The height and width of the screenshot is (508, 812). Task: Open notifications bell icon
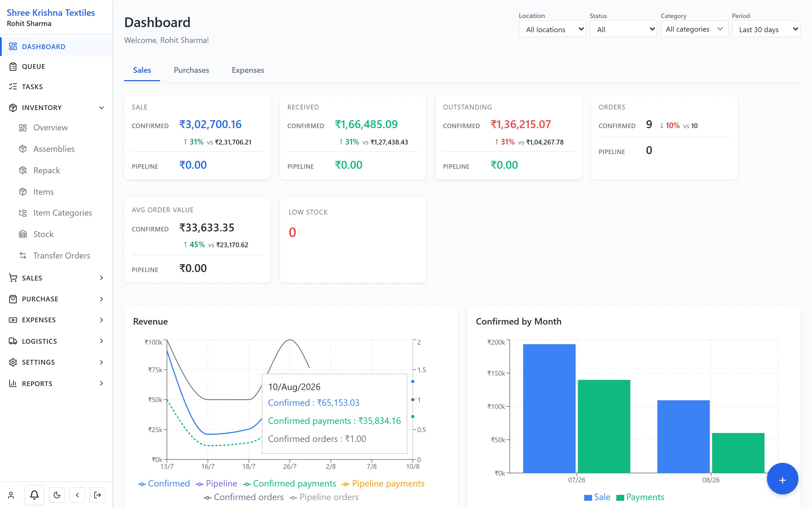[34, 495]
